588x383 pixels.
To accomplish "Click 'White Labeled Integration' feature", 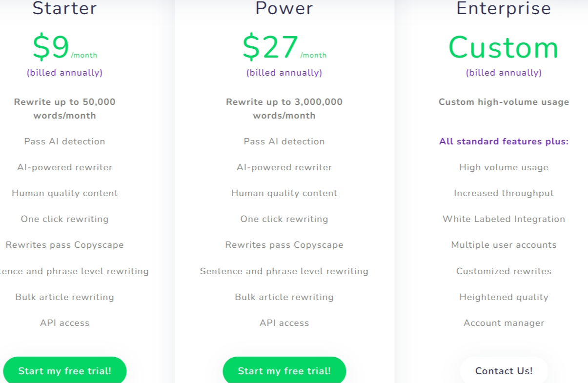I will pyautogui.click(x=504, y=219).
